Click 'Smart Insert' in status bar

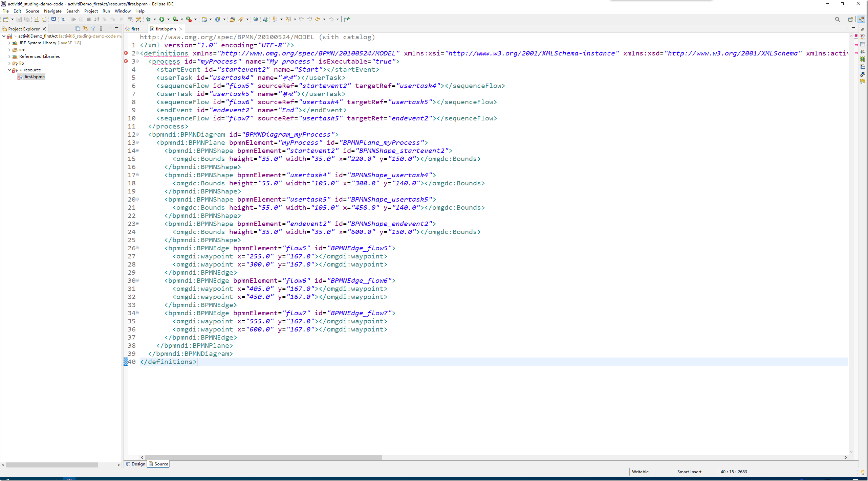[x=689, y=472]
